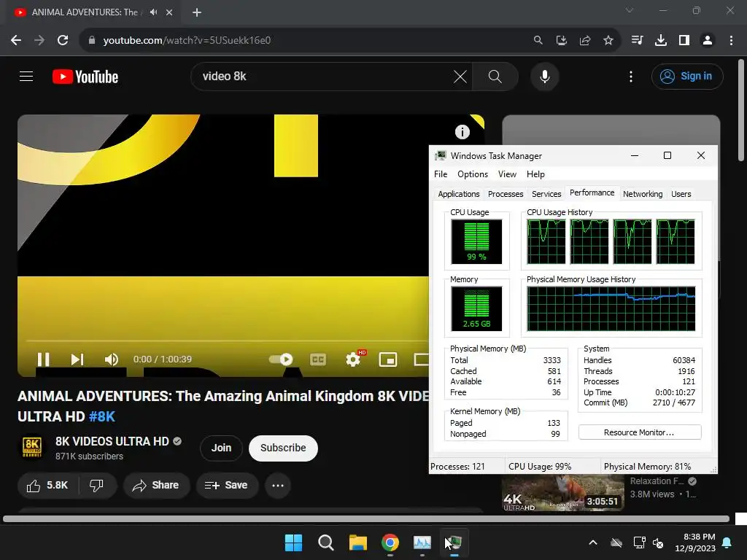Open Chrome profile icon

coord(708,40)
